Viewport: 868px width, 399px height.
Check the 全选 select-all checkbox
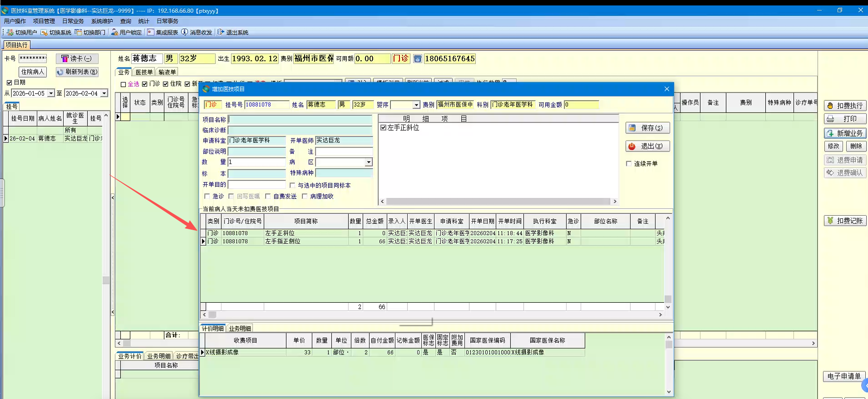[x=123, y=84]
